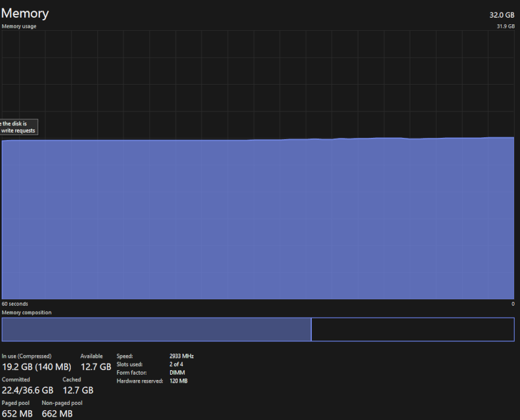Click the 31.9 GB graph maximum label
This screenshot has height=420, width=520.
pyautogui.click(x=506, y=26)
